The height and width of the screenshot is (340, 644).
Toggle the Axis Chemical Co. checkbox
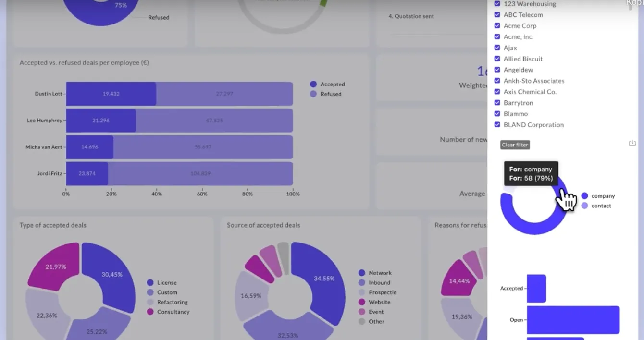coord(497,92)
